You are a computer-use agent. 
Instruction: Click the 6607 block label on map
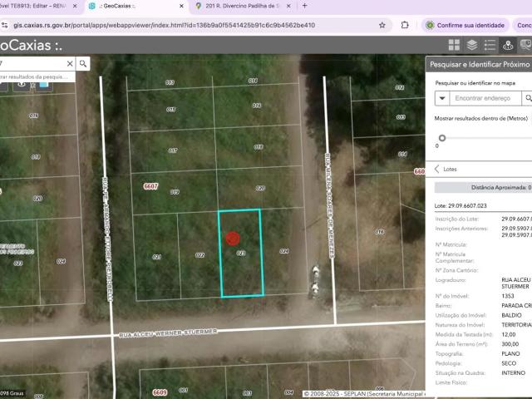pyautogui.click(x=150, y=186)
